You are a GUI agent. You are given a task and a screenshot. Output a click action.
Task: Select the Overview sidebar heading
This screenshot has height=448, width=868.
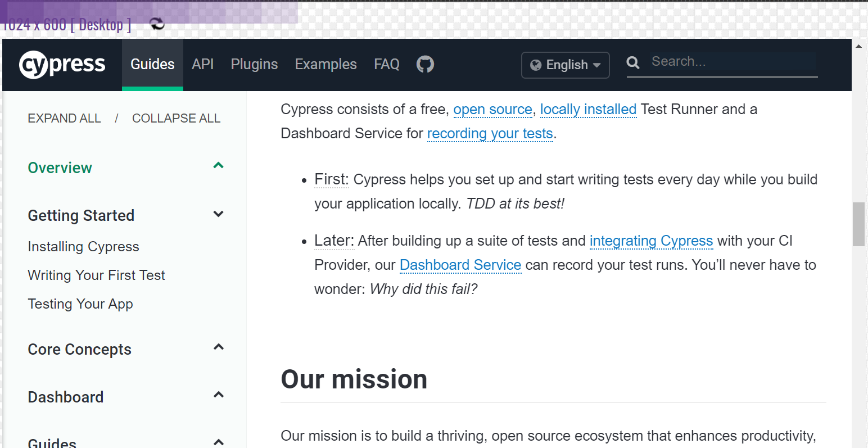click(x=60, y=168)
